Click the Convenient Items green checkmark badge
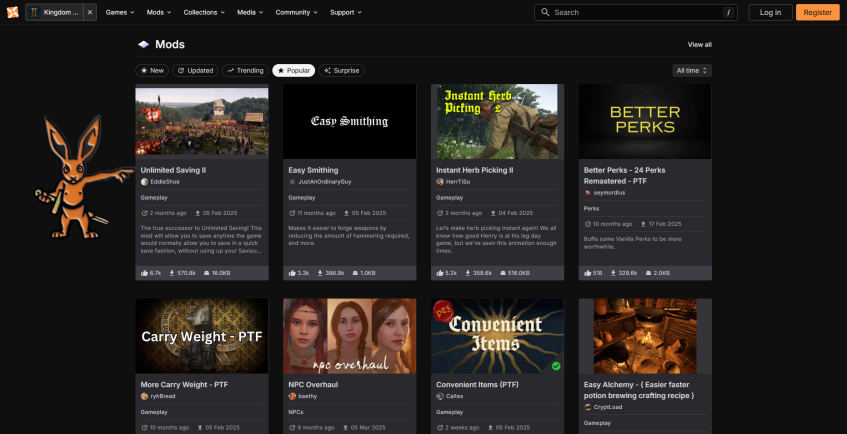The image size is (847, 434). [556, 366]
